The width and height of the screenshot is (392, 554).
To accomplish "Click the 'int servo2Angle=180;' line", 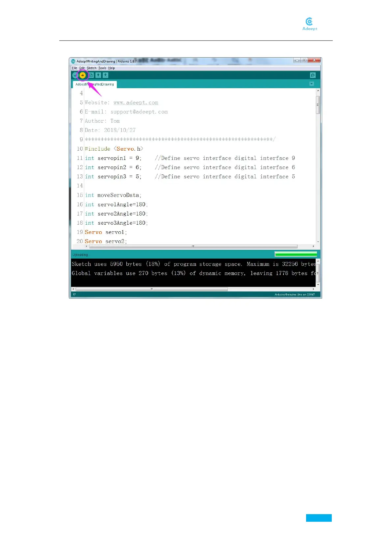I will pos(117,214).
